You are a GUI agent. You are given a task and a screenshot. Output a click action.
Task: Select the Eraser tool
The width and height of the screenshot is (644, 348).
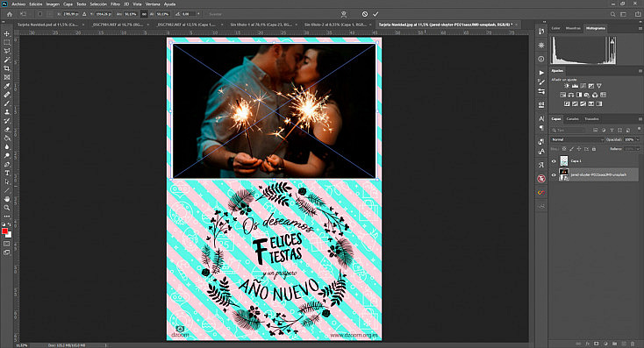pos(6,129)
